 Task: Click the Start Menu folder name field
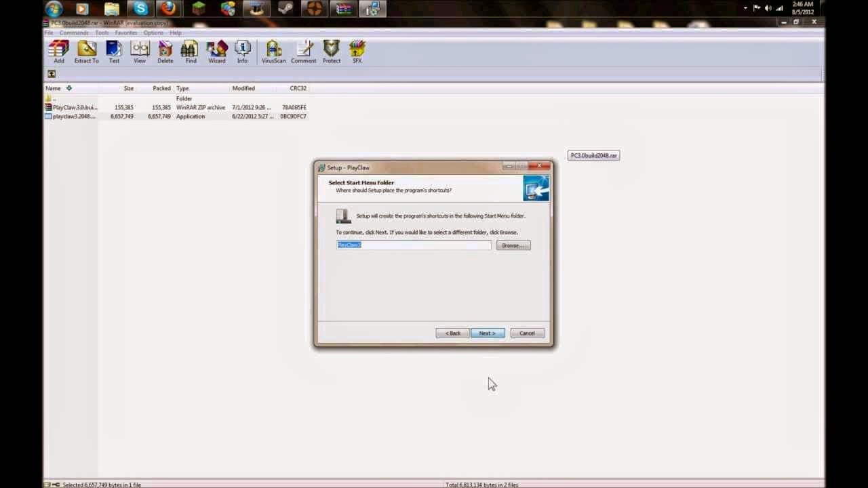tap(414, 245)
